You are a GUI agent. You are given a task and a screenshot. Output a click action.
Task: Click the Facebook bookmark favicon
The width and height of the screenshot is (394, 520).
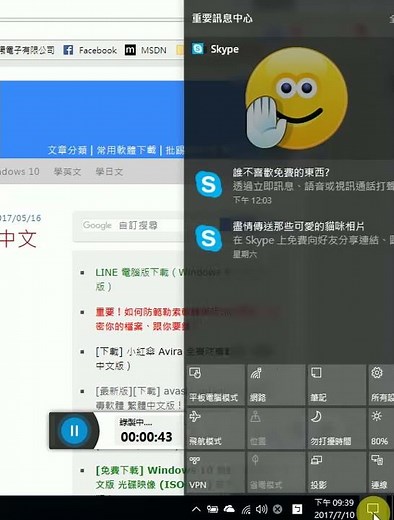click(x=68, y=50)
